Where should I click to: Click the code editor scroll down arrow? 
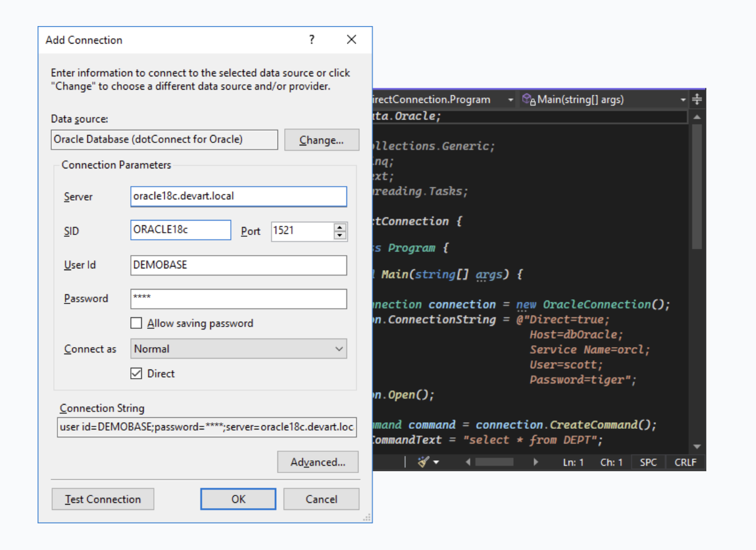pyautogui.click(x=697, y=447)
